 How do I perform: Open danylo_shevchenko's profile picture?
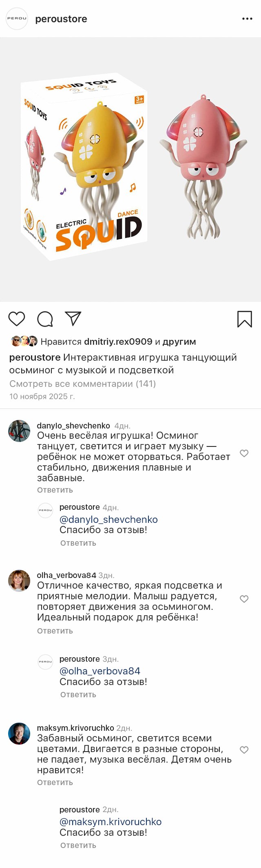tap(19, 431)
